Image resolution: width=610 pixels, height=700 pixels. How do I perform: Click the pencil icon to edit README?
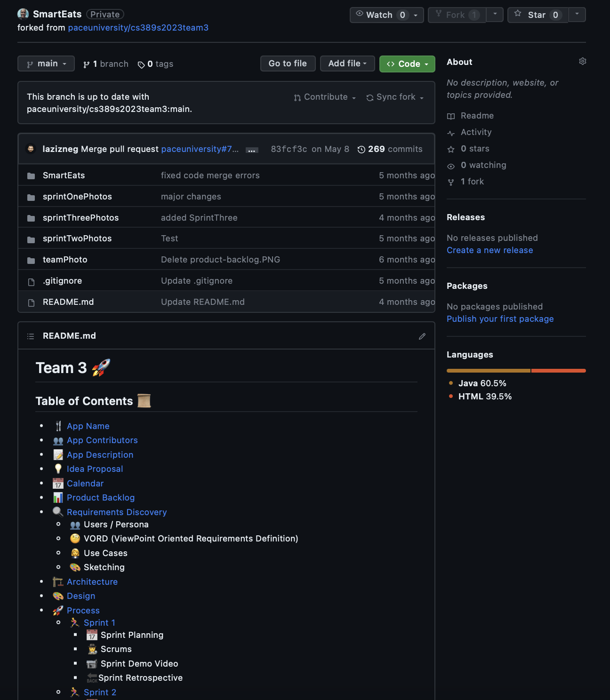[422, 336]
